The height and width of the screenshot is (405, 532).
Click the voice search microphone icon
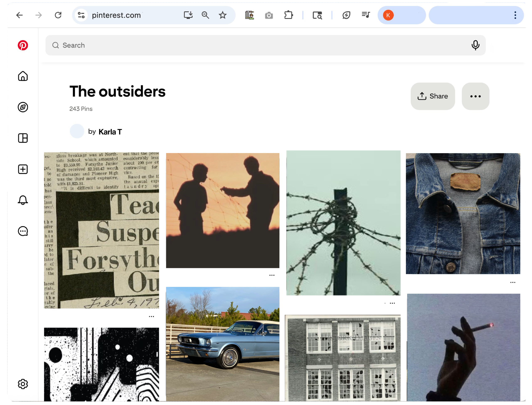[x=475, y=45]
